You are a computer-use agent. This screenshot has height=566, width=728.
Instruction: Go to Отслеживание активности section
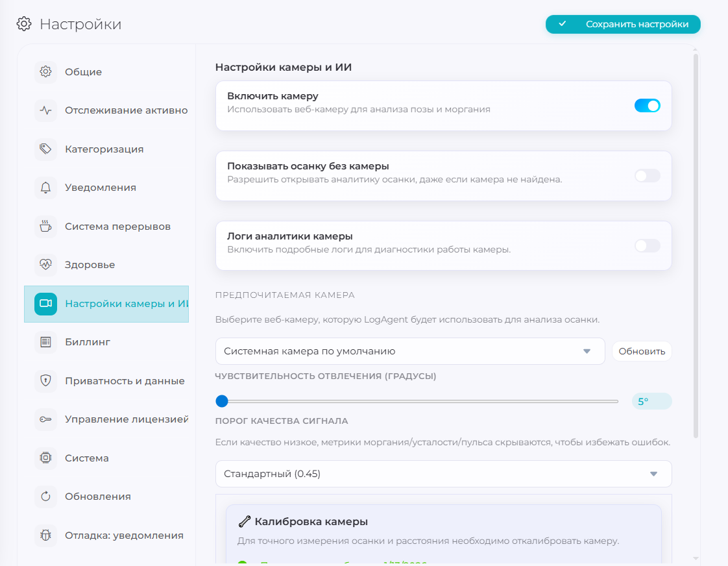click(106, 110)
